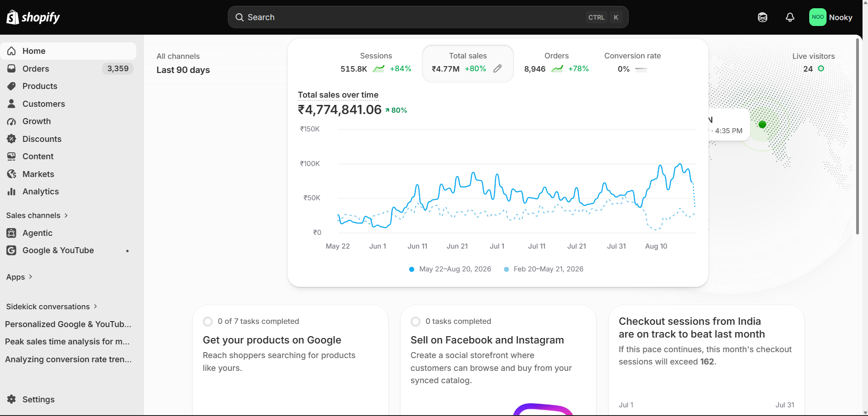Click the Search input field

[x=428, y=17]
